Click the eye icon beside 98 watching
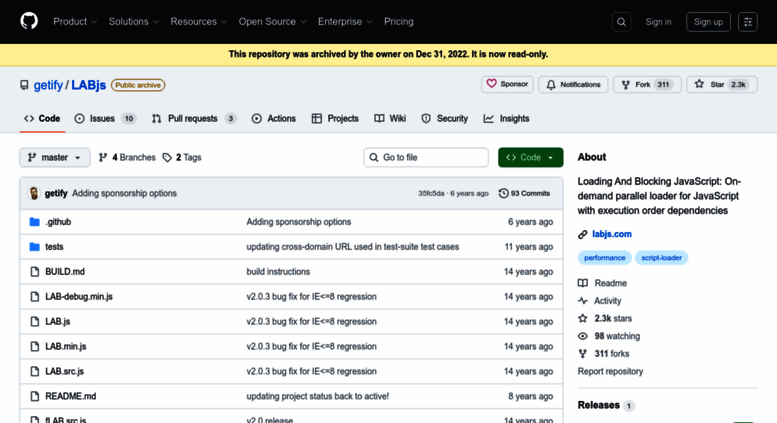Screen dimensions: 777x423 (x=583, y=336)
